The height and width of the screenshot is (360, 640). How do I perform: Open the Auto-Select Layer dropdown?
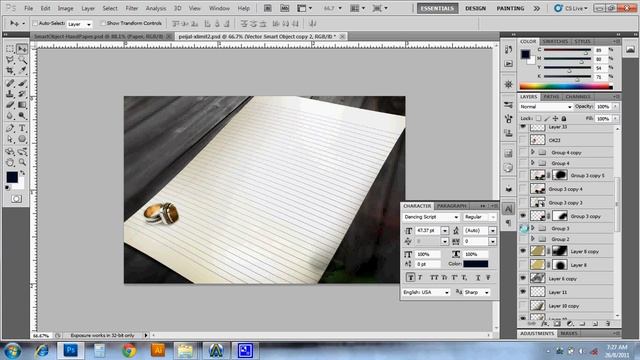click(x=79, y=24)
